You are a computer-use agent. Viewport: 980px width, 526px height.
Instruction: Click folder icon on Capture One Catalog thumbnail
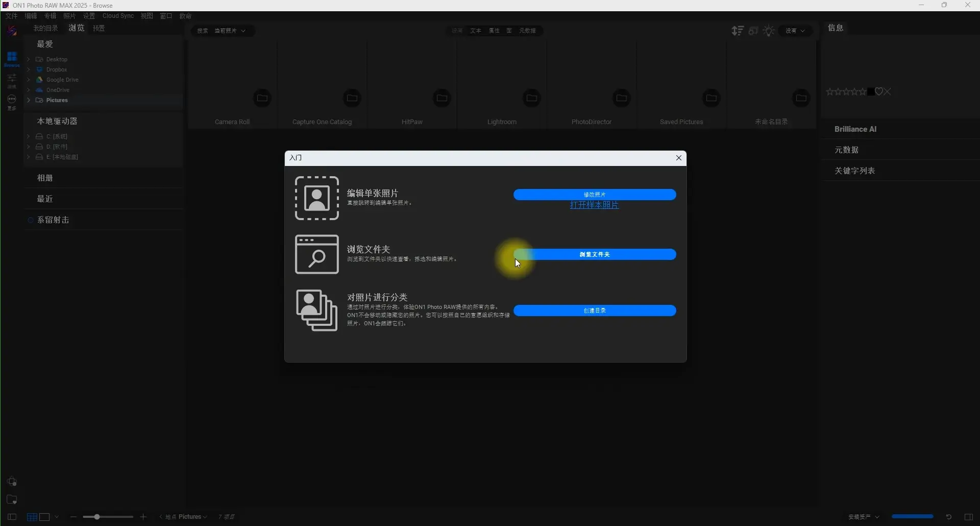[x=352, y=98]
